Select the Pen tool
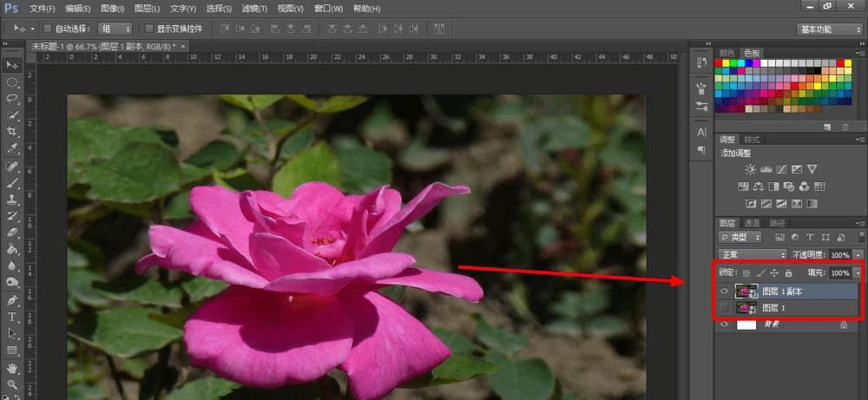 click(12, 300)
